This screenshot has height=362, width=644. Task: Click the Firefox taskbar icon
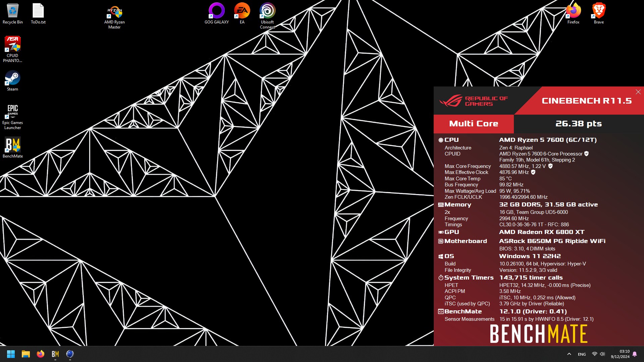coord(41,354)
